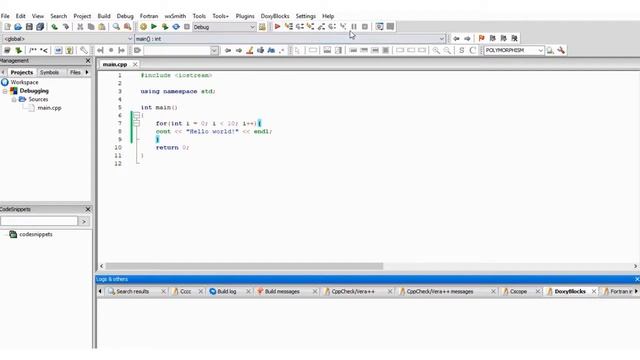This screenshot has width=640, height=360.
Task: Create a new file via toolbar icon
Action: click(7, 27)
